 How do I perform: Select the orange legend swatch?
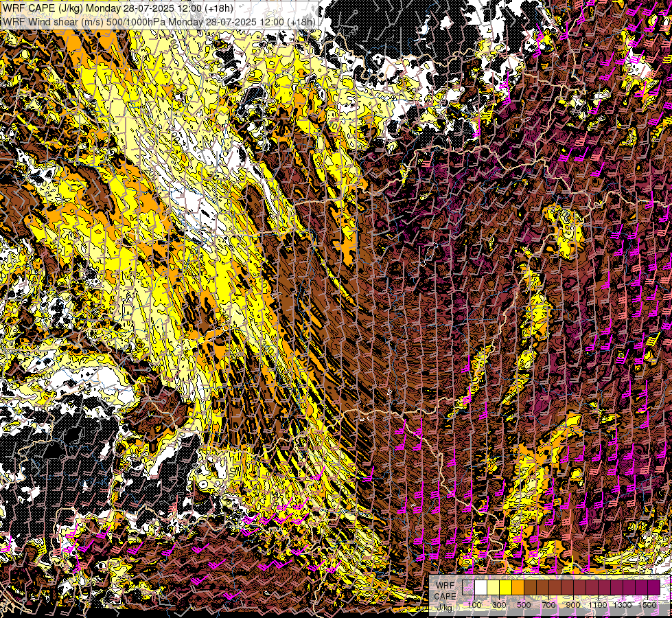518,587
